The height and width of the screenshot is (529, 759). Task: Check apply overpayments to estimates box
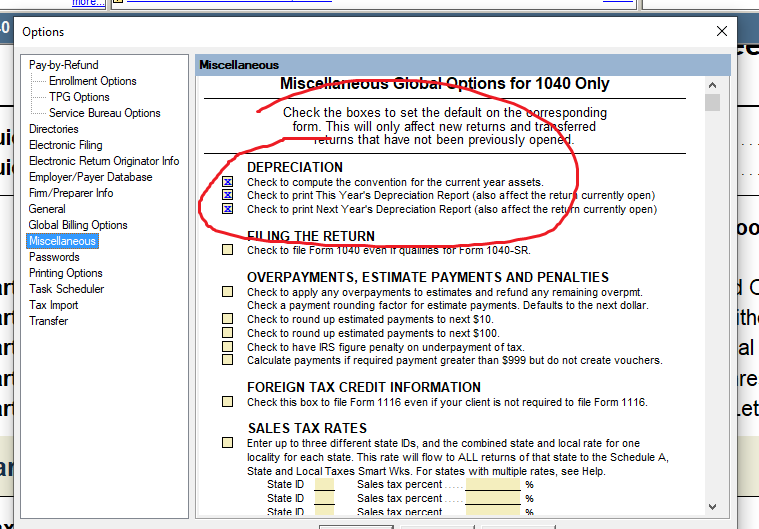point(228,292)
